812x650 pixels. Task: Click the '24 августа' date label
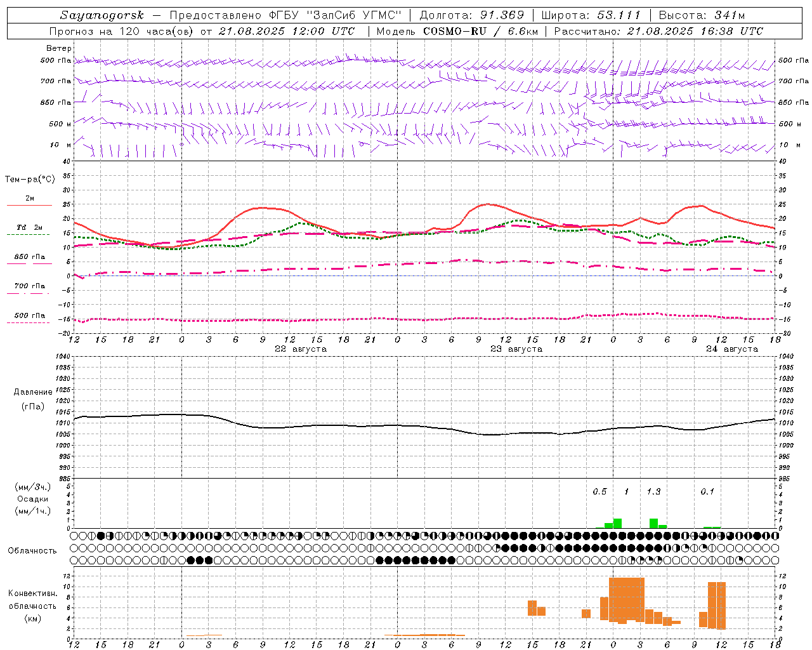732,349
